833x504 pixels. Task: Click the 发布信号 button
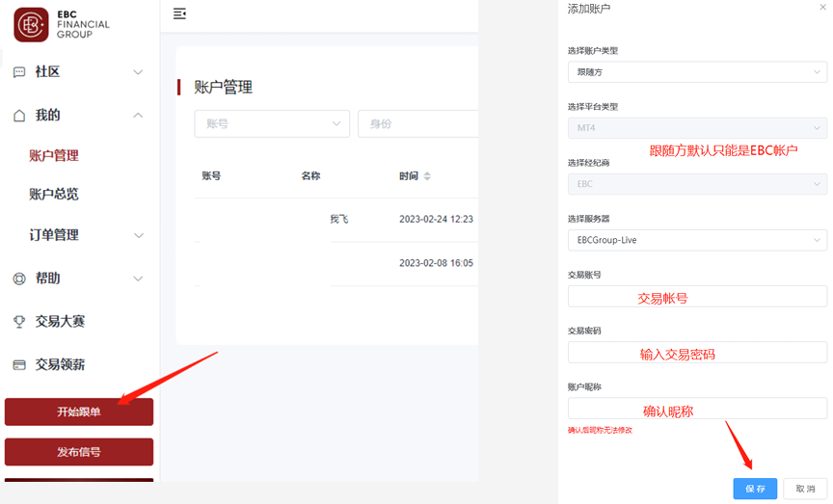pos(79,452)
